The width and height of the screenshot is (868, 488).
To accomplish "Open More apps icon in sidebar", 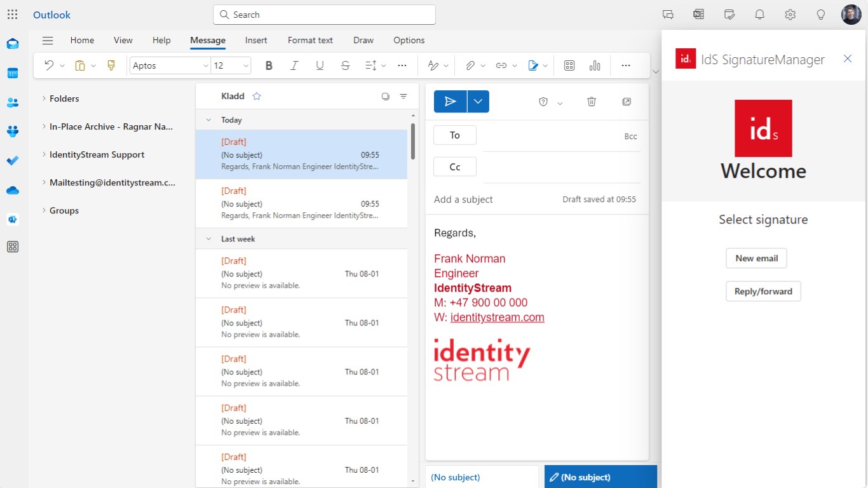I will [x=13, y=247].
